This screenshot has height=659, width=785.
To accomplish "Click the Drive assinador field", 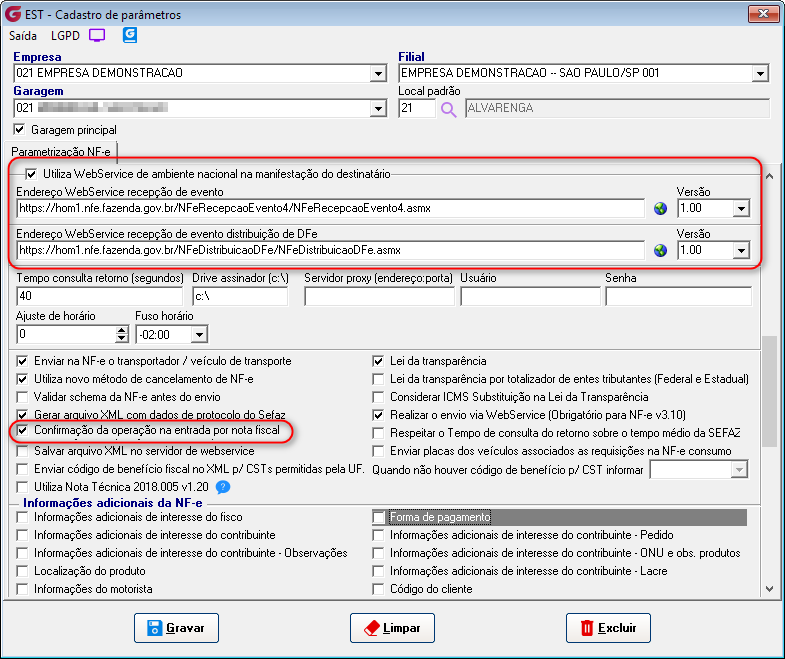I will point(240,296).
